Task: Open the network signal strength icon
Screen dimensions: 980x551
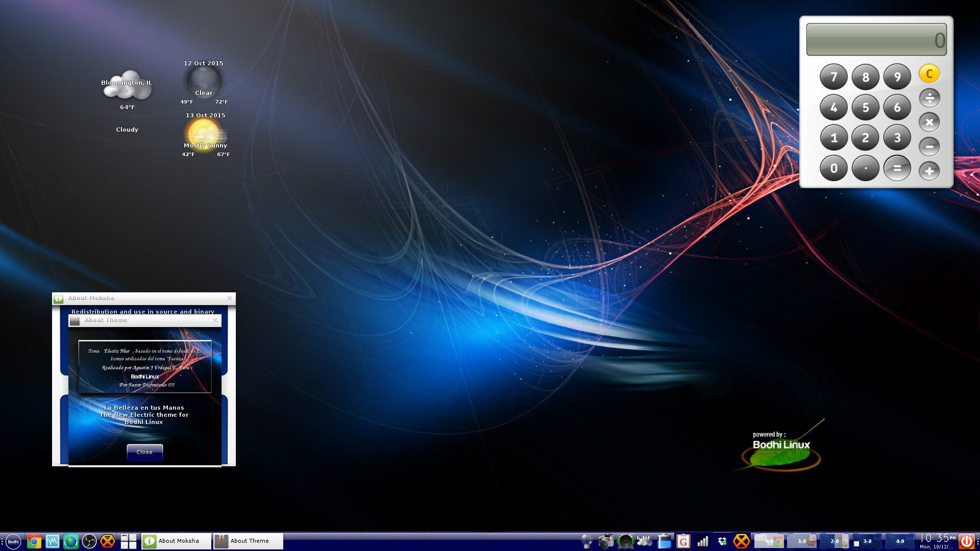Action: click(x=703, y=541)
